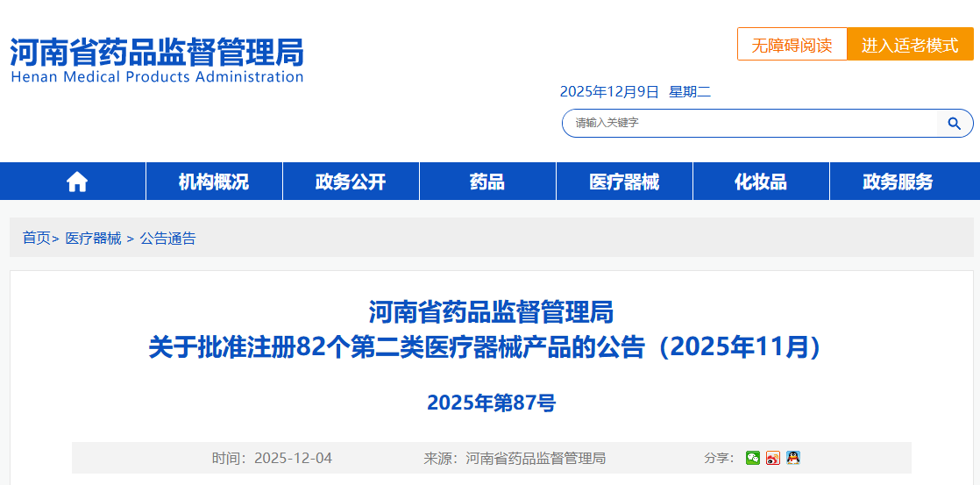This screenshot has height=485, width=980.
Task: Click 医疗器械 in the breadcrumb trail
Action: [94, 238]
